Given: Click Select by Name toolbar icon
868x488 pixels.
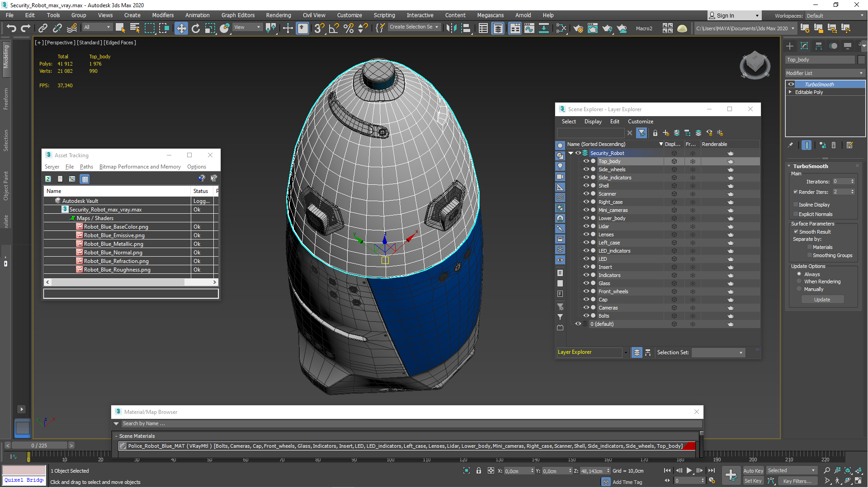Looking at the screenshot, I should click(x=135, y=28).
